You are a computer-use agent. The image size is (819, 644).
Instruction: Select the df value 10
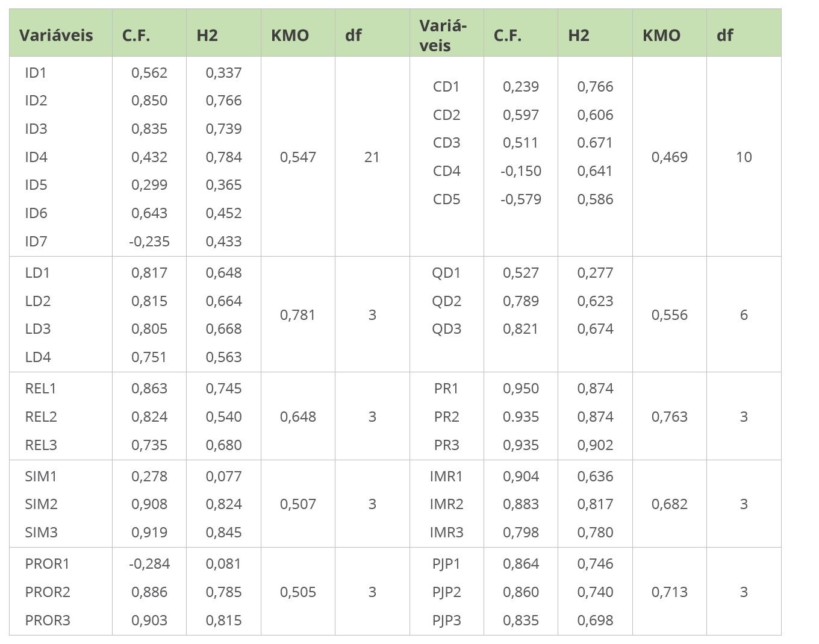[x=744, y=157]
